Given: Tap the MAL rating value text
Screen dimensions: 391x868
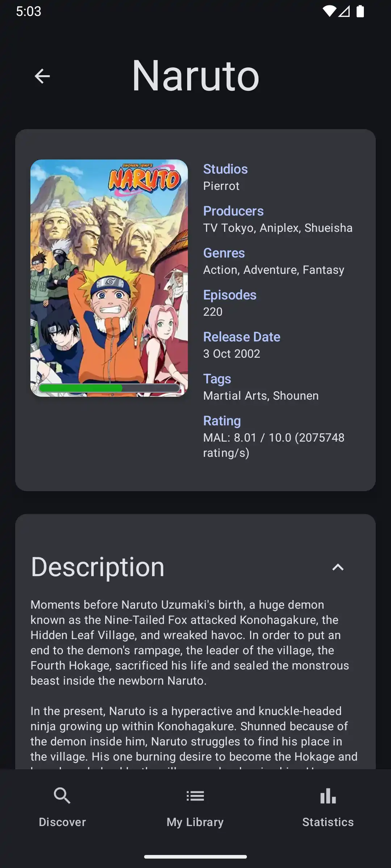Looking at the screenshot, I should click(x=274, y=445).
